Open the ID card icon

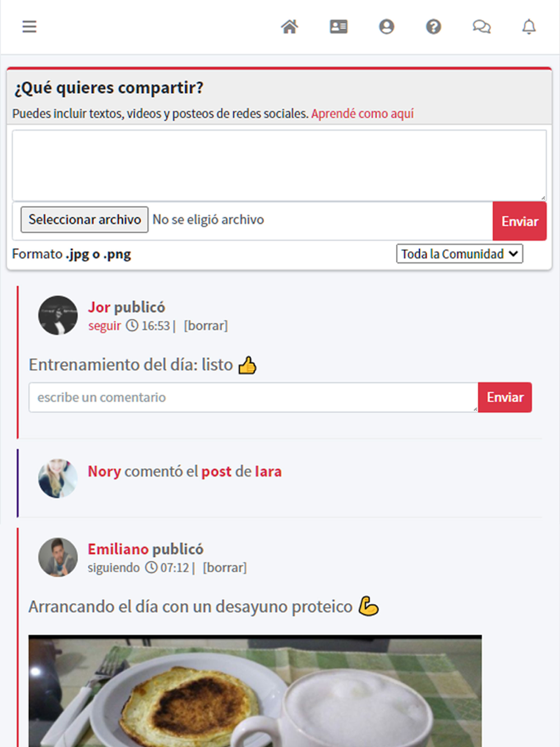[x=339, y=26]
